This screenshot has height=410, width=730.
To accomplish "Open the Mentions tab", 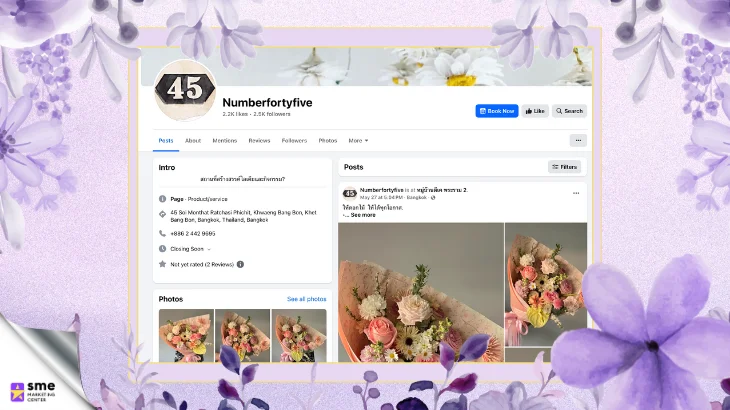I will (x=224, y=141).
